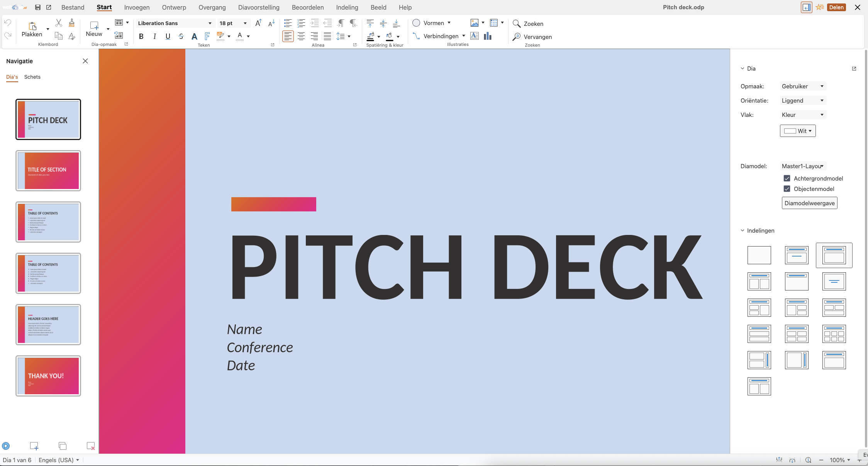The image size is (868, 466).
Task: Start slideshow from navigation panel play icon
Action: pos(6,446)
